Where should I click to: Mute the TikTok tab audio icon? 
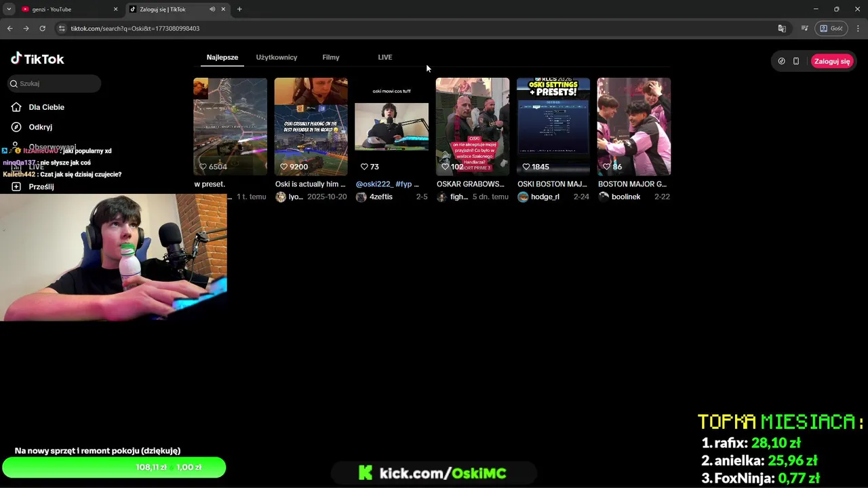(x=212, y=9)
